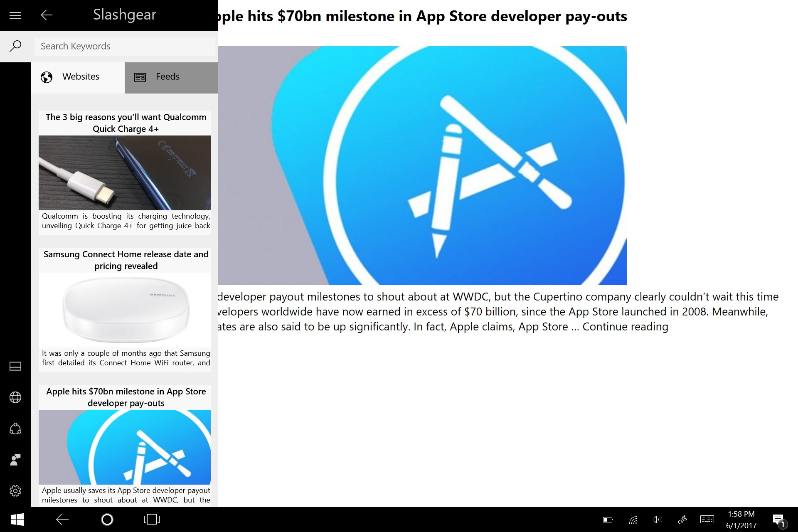The height and width of the screenshot is (532, 798).
Task: Click Continue reading link in the article
Action: (x=625, y=327)
